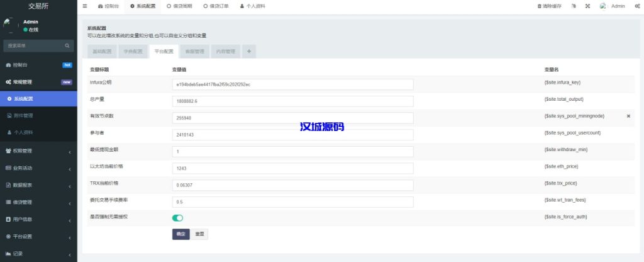Click the plus tab to add a group

tap(249, 52)
